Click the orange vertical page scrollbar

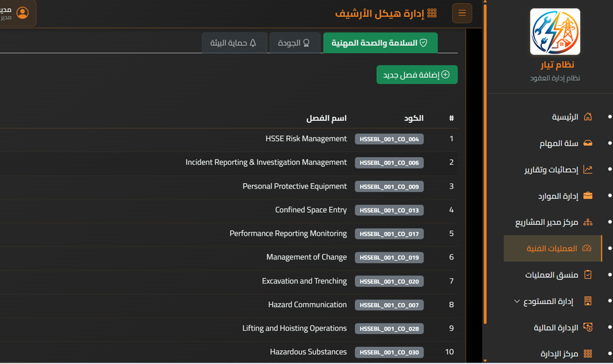tap(484, 164)
